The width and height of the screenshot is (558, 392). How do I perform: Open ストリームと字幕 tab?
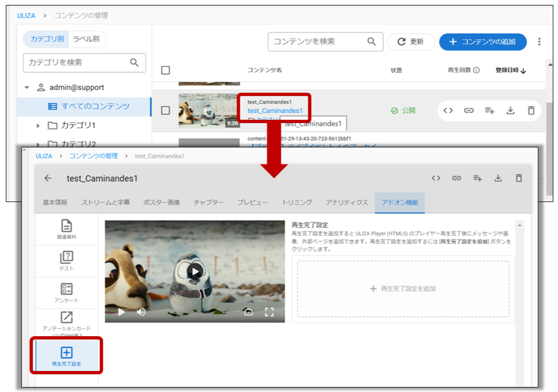click(106, 203)
